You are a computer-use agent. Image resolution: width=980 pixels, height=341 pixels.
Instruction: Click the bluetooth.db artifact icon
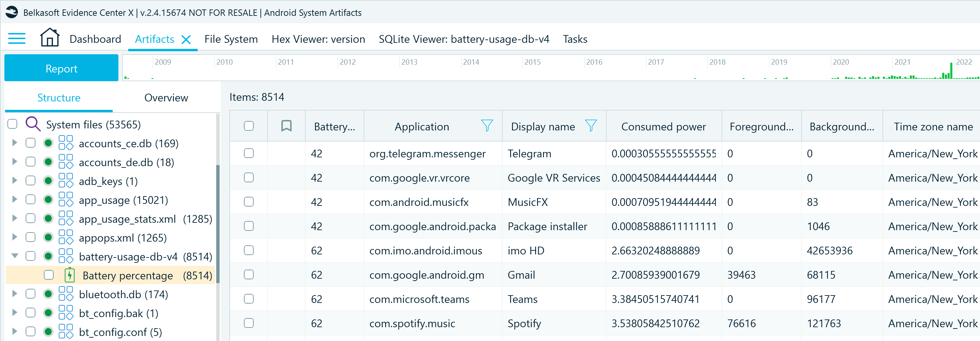(x=66, y=294)
